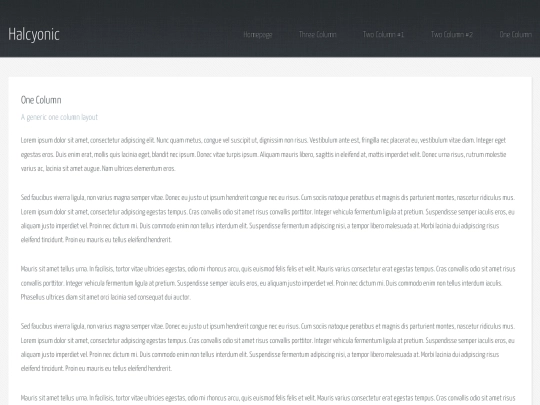Click the opening 'Lorem ipsum dolor sit amet' line

(x=263, y=140)
